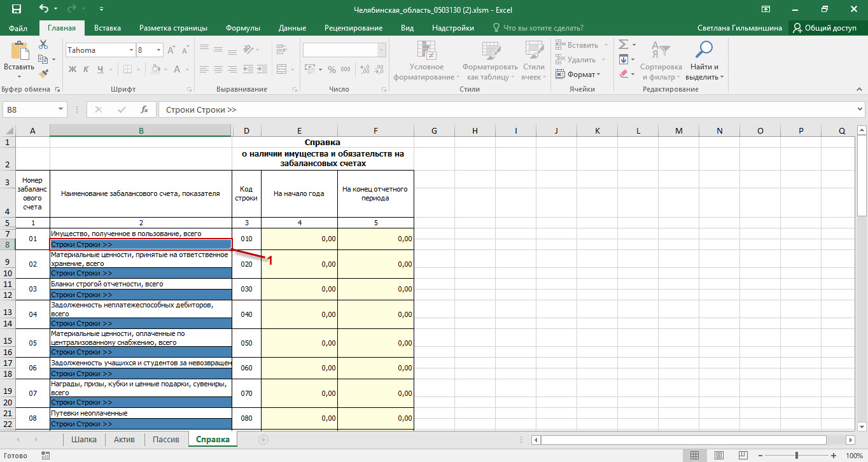The height and width of the screenshot is (462, 868).
Task: Toggle bold Ж formatting
Action: pyautogui.click(x=72, y=69)
